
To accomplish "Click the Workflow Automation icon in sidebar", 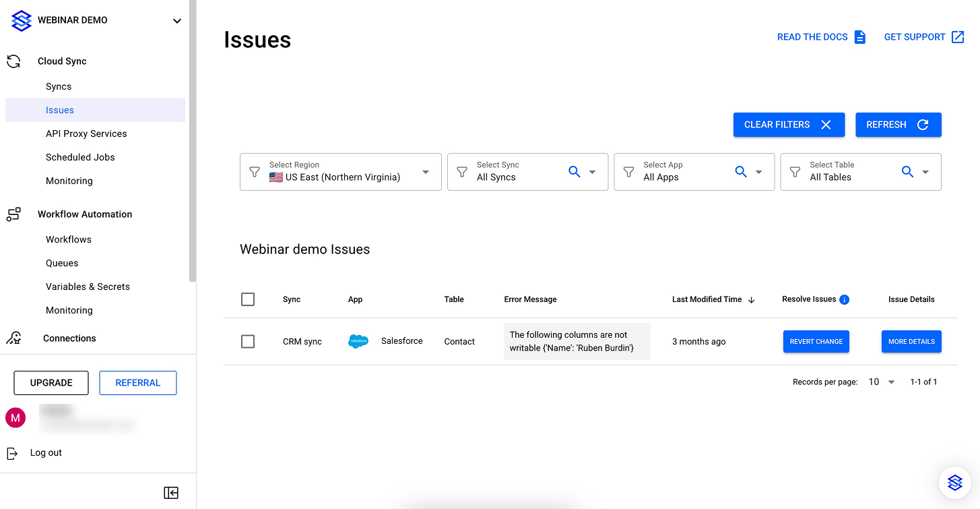I will 13,214.
